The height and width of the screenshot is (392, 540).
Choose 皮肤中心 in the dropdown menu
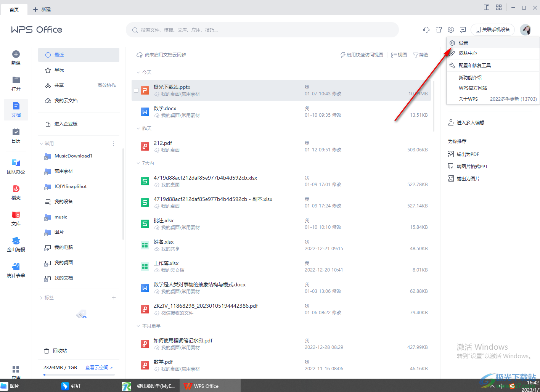pyautogui.click(x=493, y=53)
